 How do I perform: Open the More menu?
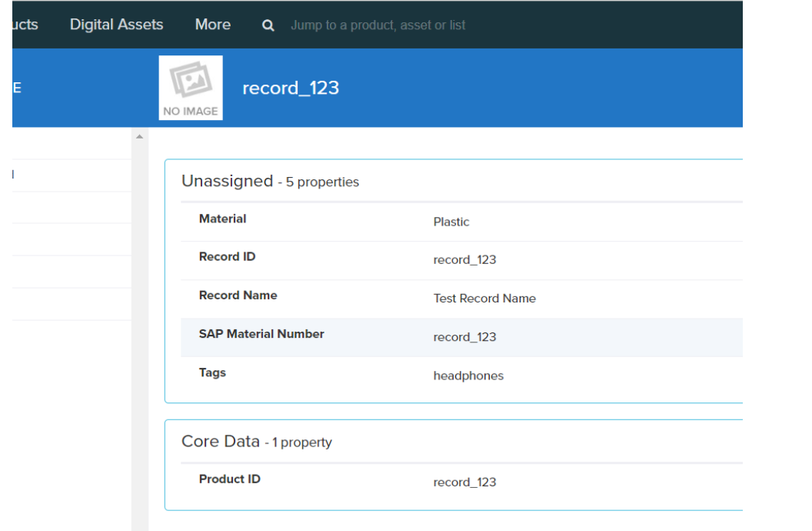pos(213,25)
